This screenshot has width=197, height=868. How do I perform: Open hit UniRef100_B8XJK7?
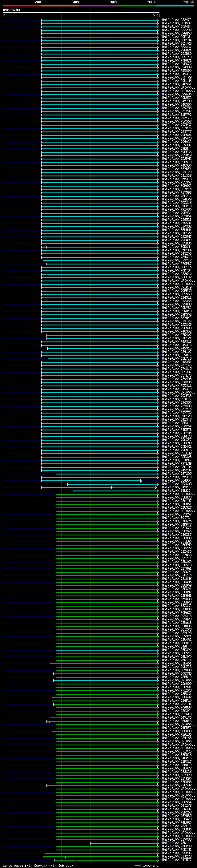176,47
